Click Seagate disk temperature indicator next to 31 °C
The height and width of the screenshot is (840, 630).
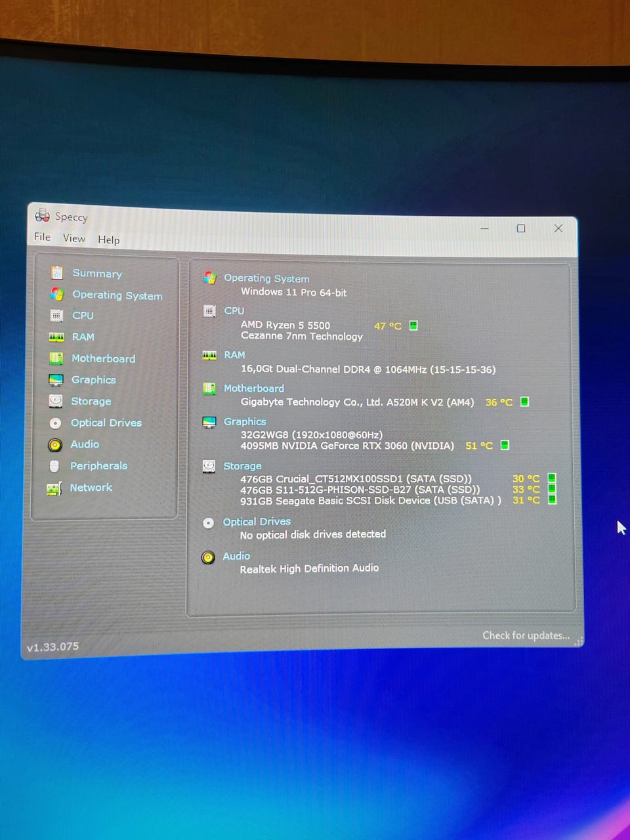point(552,499)
